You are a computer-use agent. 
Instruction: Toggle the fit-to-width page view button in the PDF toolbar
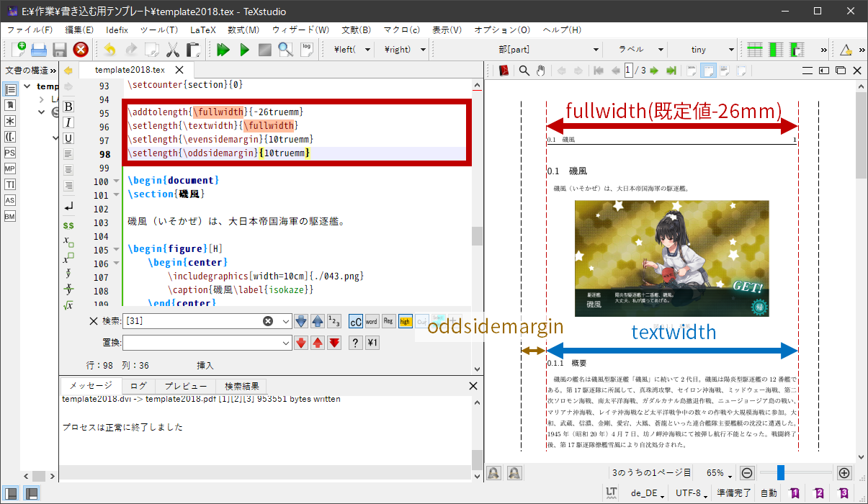[x=708, y=71]
